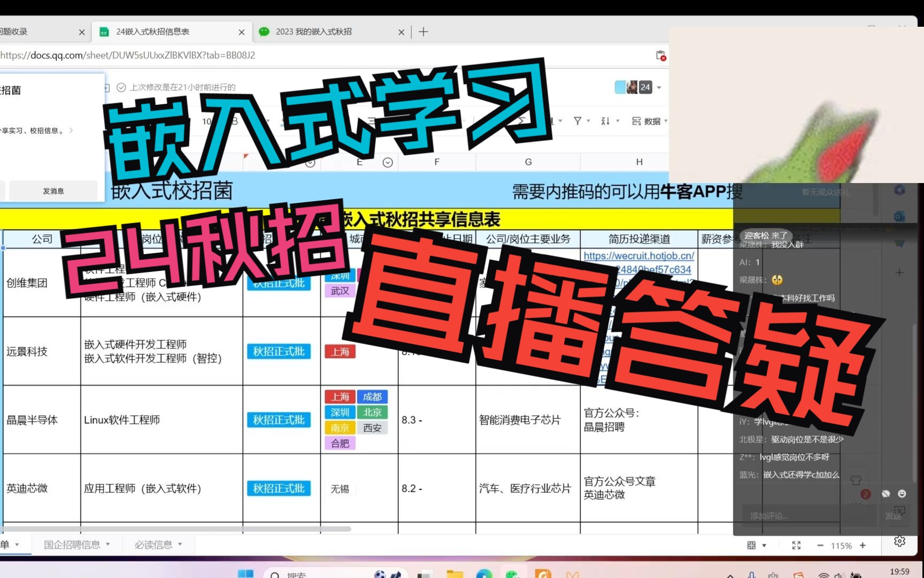
Task: Dismiss the 享实习、校招信息 chevron
Action: click(71, 130)
